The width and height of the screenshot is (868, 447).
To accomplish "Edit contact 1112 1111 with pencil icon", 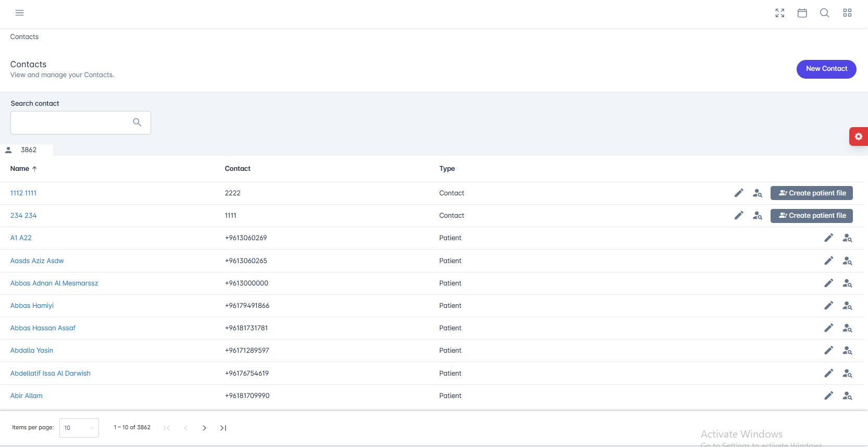I will pos(738,193).
